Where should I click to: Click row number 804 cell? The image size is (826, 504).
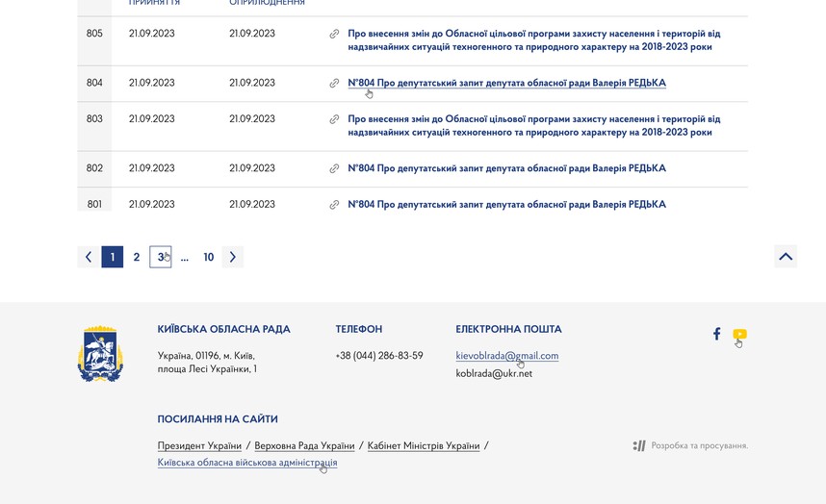tap(94, 83)
